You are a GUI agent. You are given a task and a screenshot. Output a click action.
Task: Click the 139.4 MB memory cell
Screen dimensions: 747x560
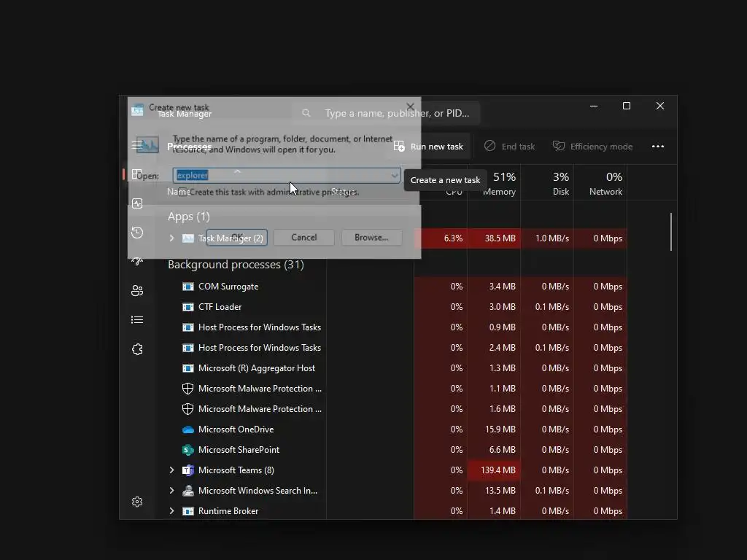click(x=494, y=470)
